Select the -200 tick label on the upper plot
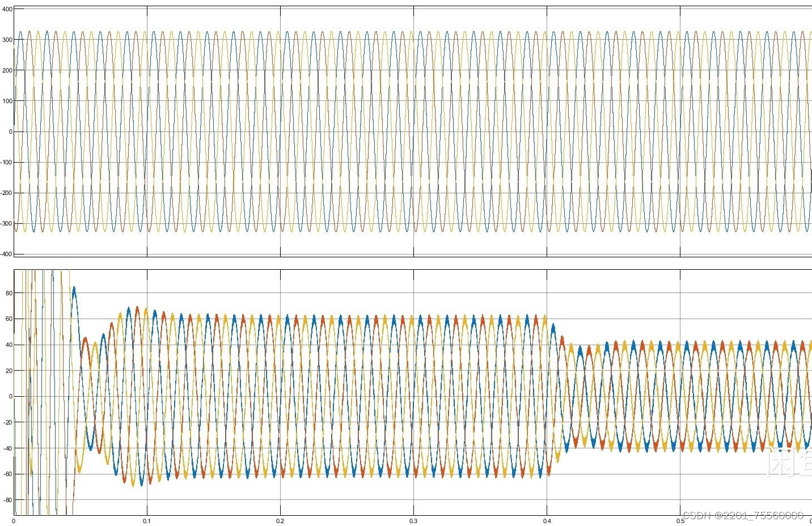The image size is (812, 526). 5,193
